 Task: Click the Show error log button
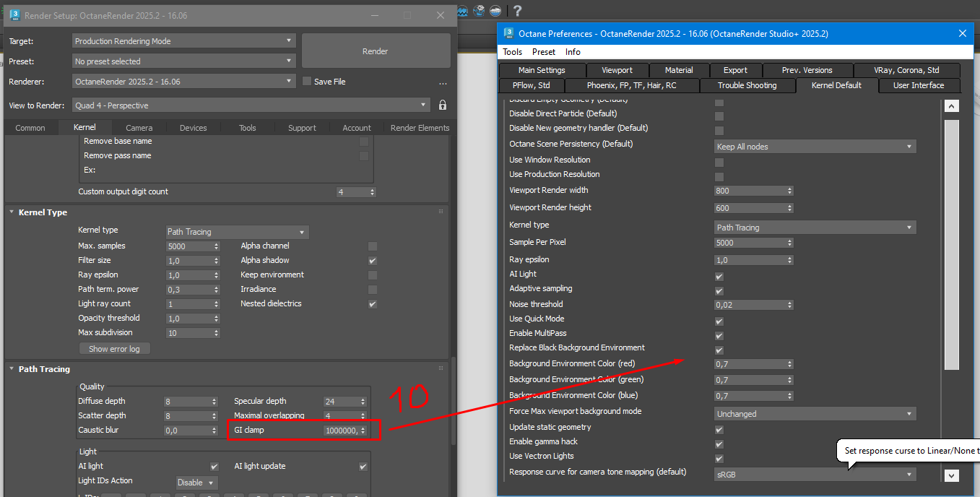pyautogui.click(x=114, y=349)
